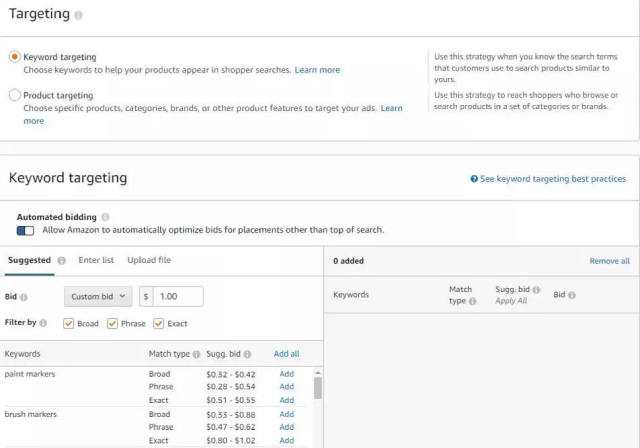
Task: Select the Keyword targeting radio button
Action: pyautogui.click(x=14, y=57)
